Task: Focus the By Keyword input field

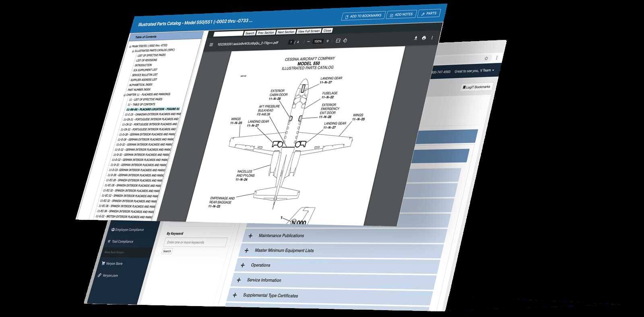Action: point(195,242)
